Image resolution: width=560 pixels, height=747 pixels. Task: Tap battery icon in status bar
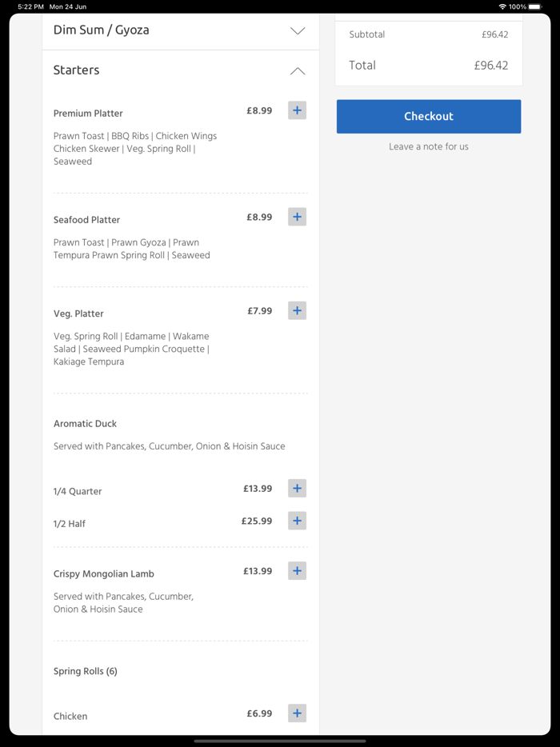click(x=534, y=6)
